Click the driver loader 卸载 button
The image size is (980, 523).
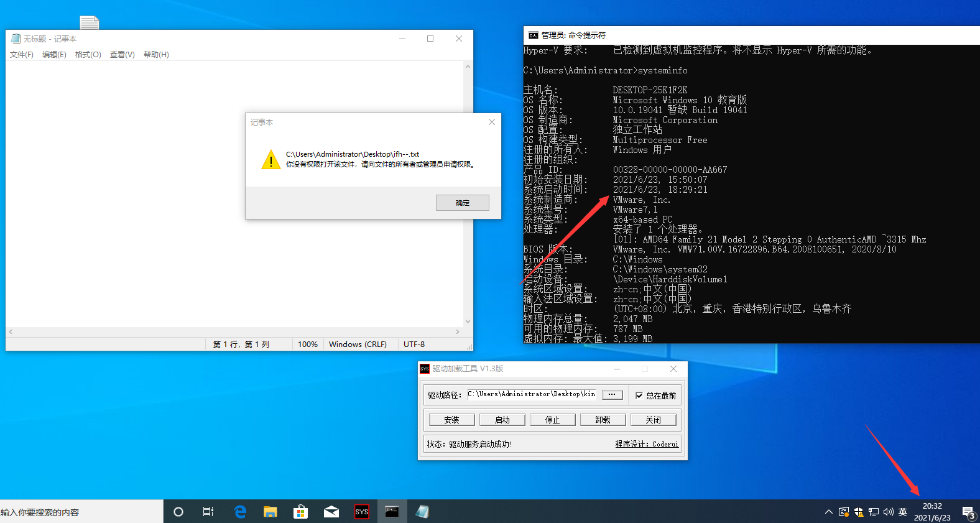click(x=603, y=420)
